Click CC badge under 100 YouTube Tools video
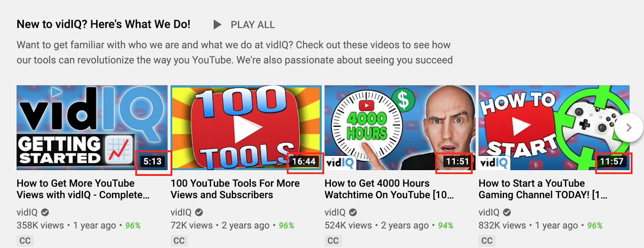The height and width of the screenshot is (248, 644). 179,241
